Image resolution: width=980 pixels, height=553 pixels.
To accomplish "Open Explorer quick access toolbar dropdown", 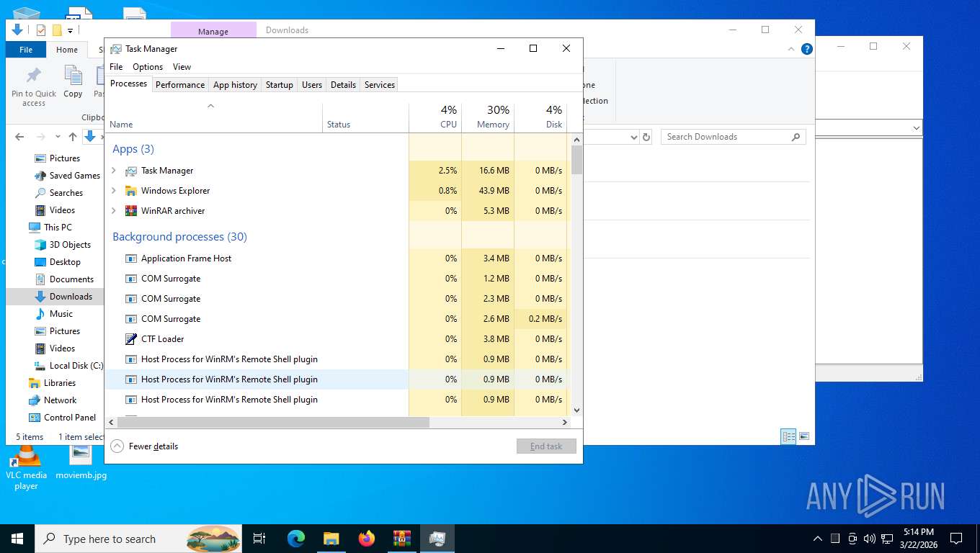I will (x=70, y=30).
